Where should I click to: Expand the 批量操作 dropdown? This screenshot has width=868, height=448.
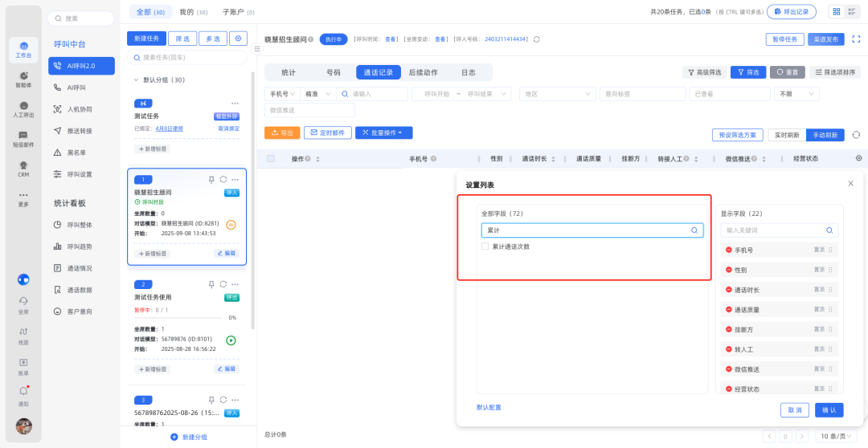[384, 132]
